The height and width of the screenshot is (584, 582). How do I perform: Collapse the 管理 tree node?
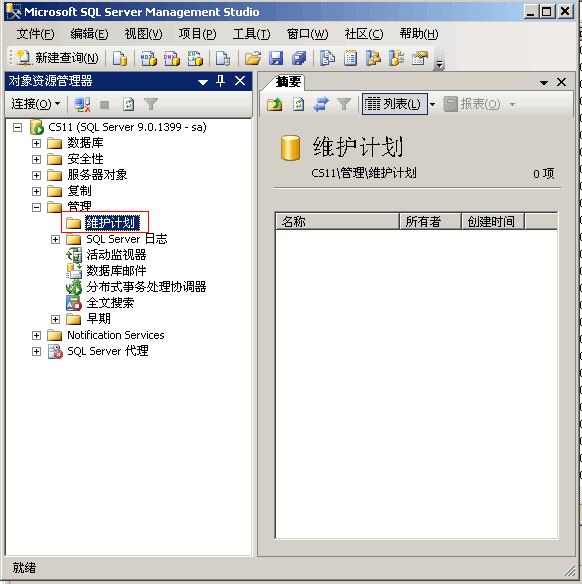coord(36,207)
